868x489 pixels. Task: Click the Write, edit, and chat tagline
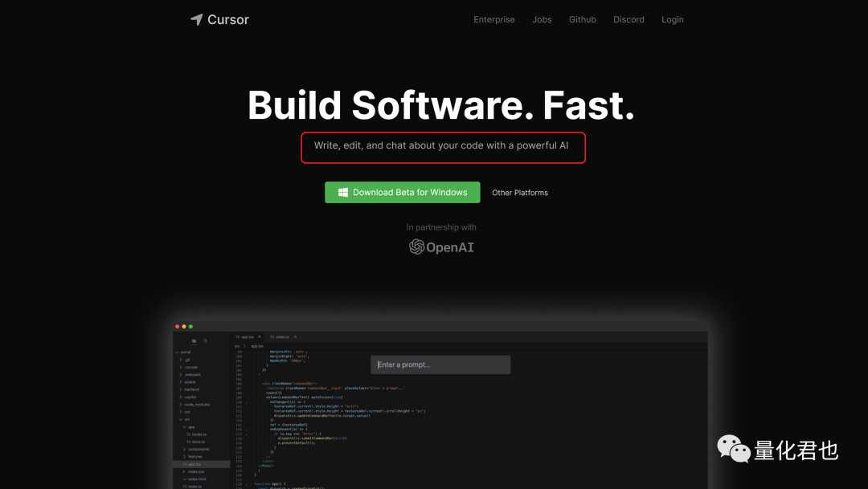coord(441,145)
